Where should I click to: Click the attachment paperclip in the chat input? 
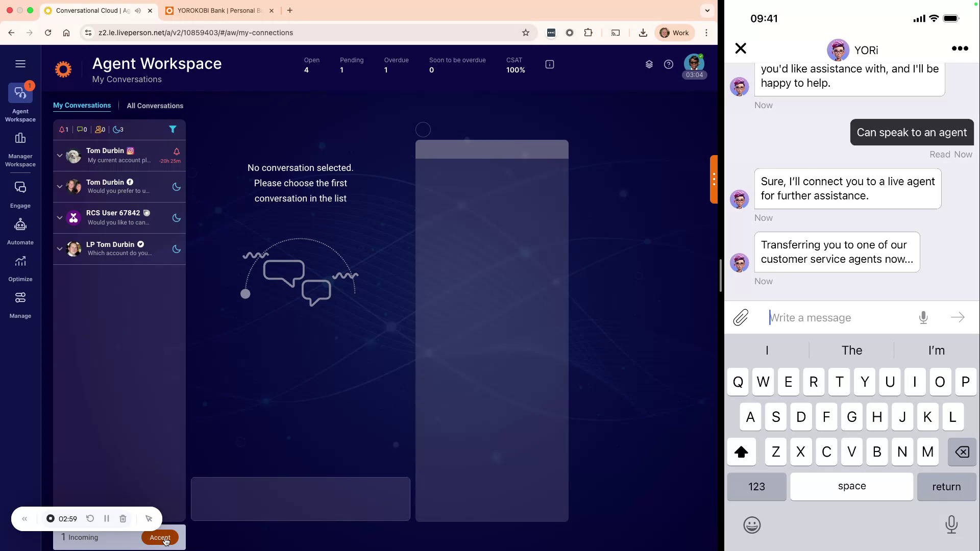(741, 317)
